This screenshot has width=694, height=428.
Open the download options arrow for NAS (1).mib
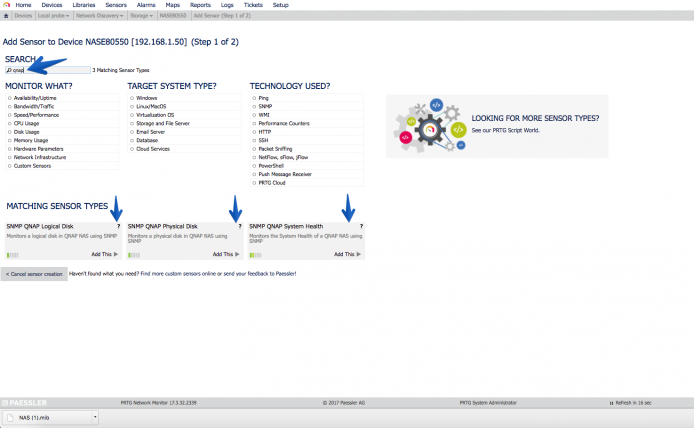pyautogui.click(x=95, y=417)
